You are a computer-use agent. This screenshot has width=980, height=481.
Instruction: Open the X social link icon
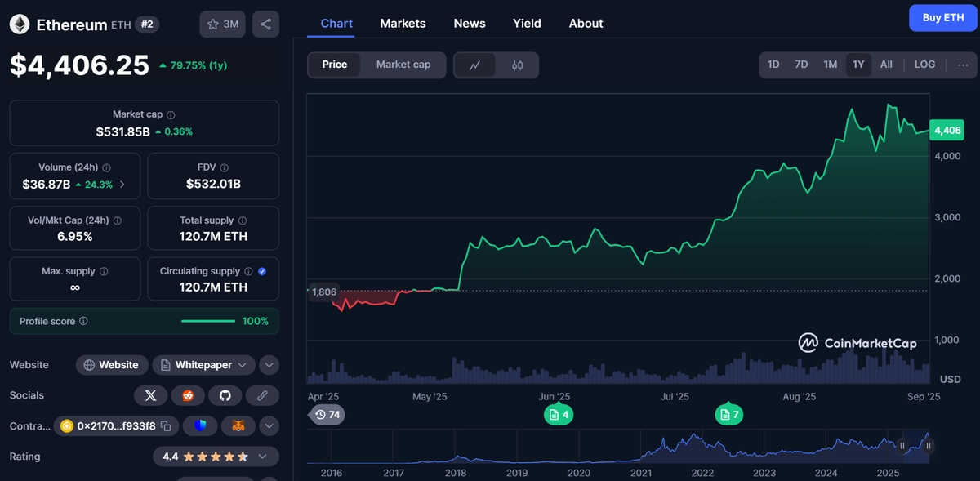pos(150,395)
